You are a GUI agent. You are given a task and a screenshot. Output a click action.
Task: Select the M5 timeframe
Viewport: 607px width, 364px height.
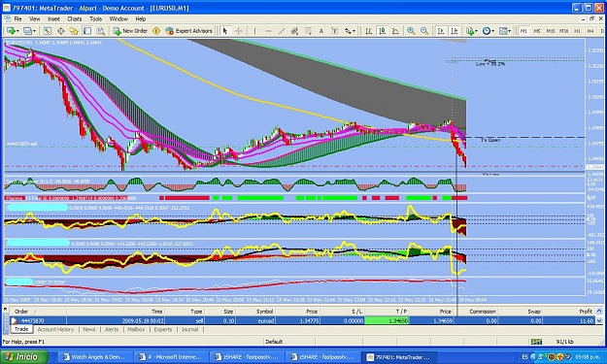click(537, 31)
